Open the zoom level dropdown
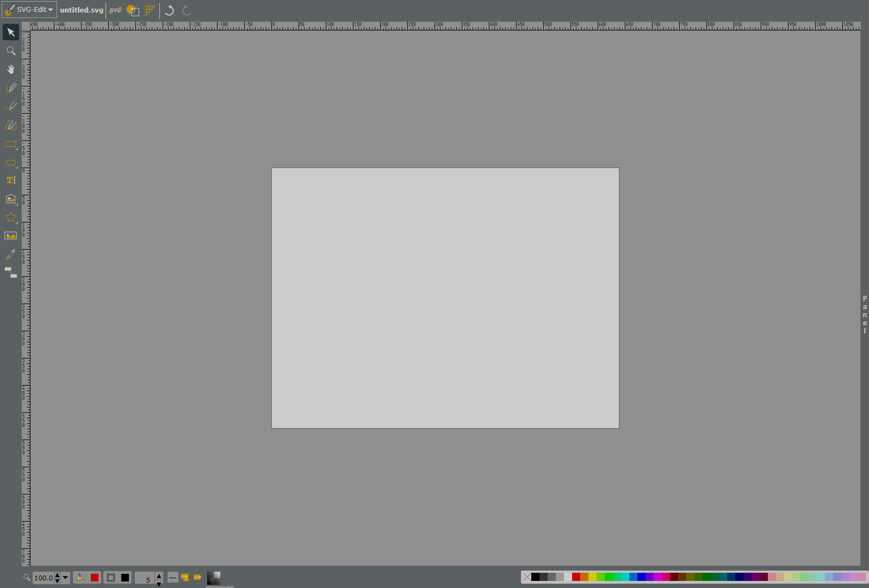Screen dimensions: 869x588 [x=65, y=578]
